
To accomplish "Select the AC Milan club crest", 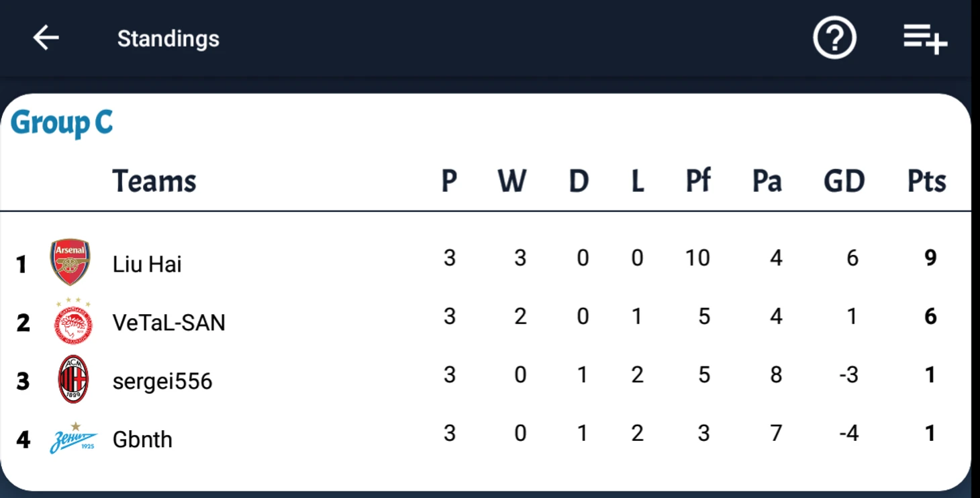I will (x=73, y=379).
